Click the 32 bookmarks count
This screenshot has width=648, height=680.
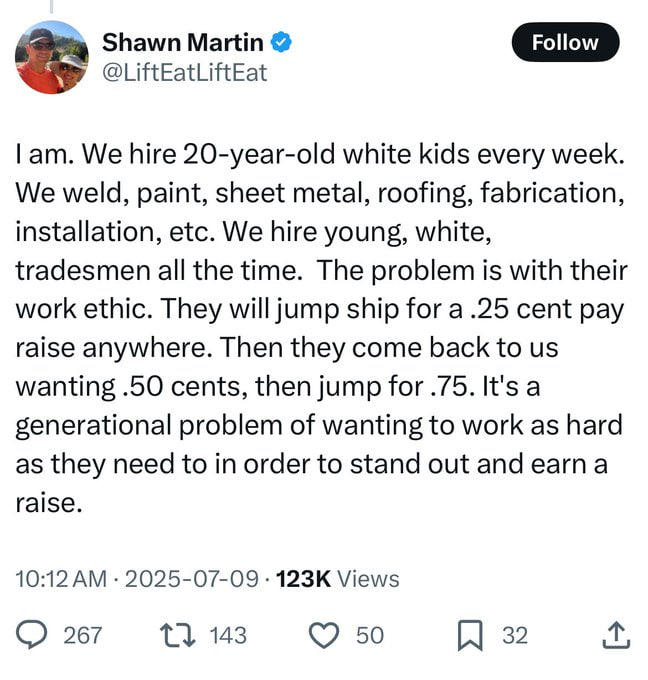click(515, 635)
